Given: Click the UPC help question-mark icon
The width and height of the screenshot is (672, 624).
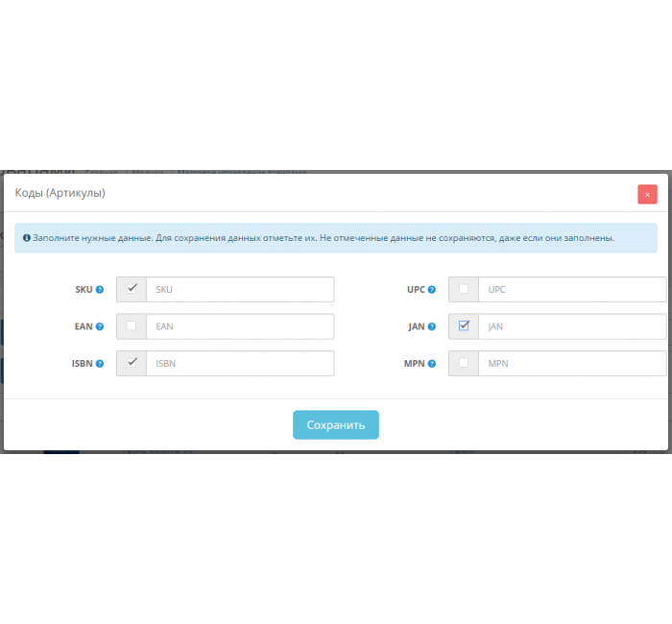Looking at the screenshot, I should (432, 289).
